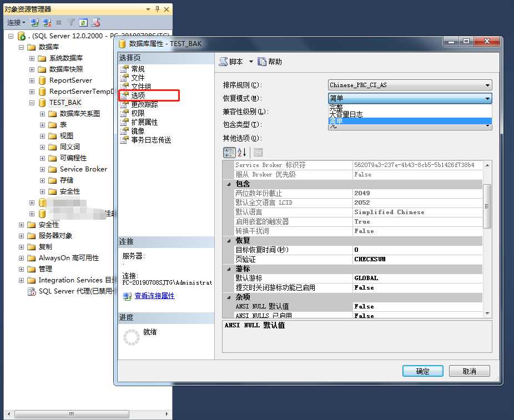The image size is (514, 420).
Task: Open the 排序规则 collation dropdown
Action: tap(410, 85)
